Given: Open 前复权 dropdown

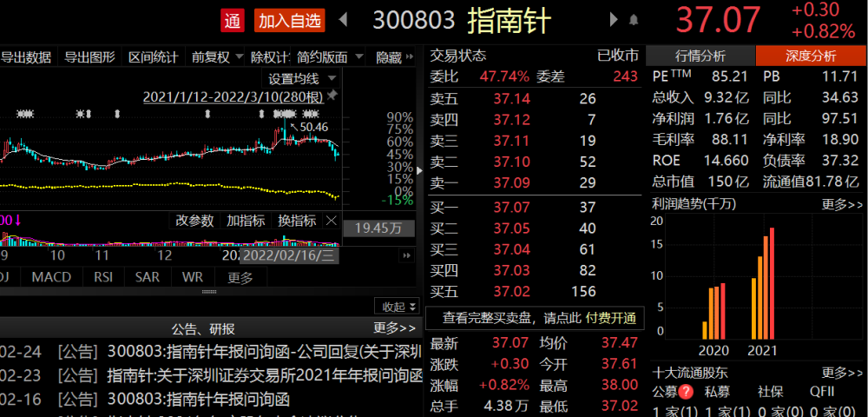Looking at the screenshot, I should point(217,57).
